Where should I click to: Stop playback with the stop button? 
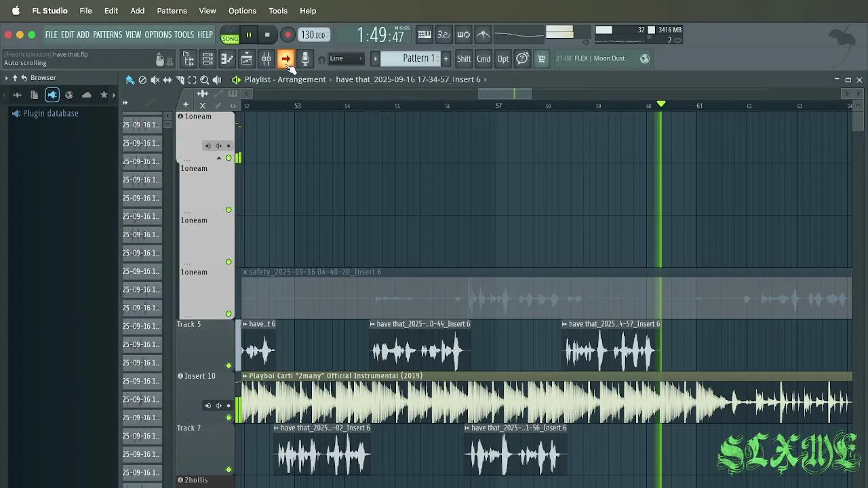click(x=267, y=35)
